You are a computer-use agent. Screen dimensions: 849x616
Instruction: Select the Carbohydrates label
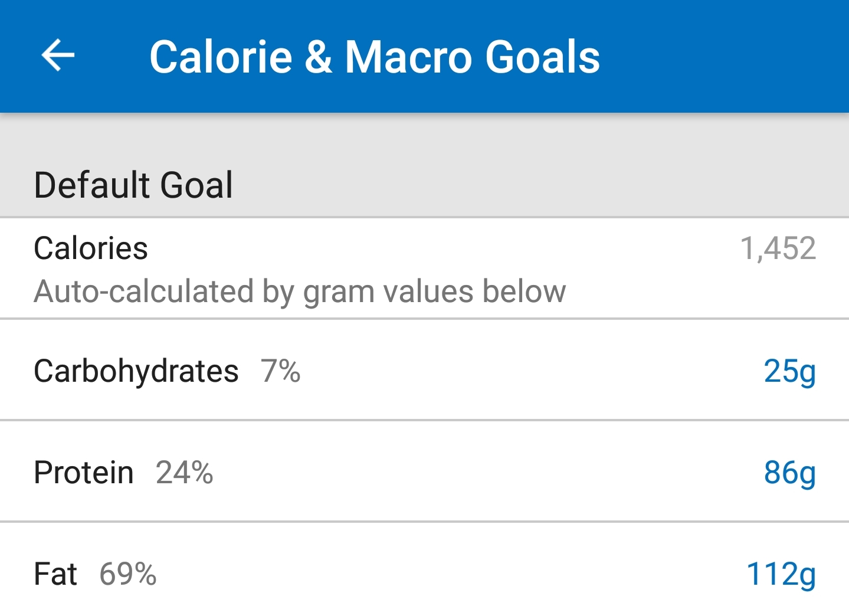point(136,371)
